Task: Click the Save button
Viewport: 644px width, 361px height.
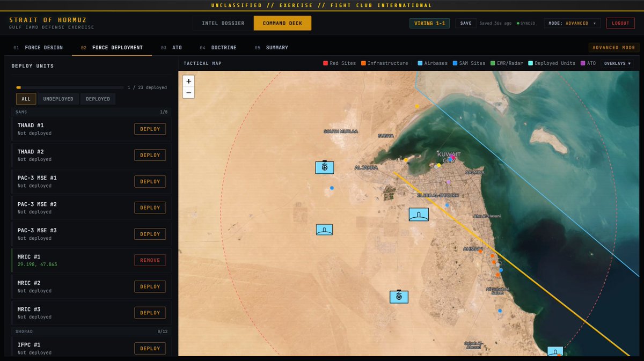Action: [466, 24]
